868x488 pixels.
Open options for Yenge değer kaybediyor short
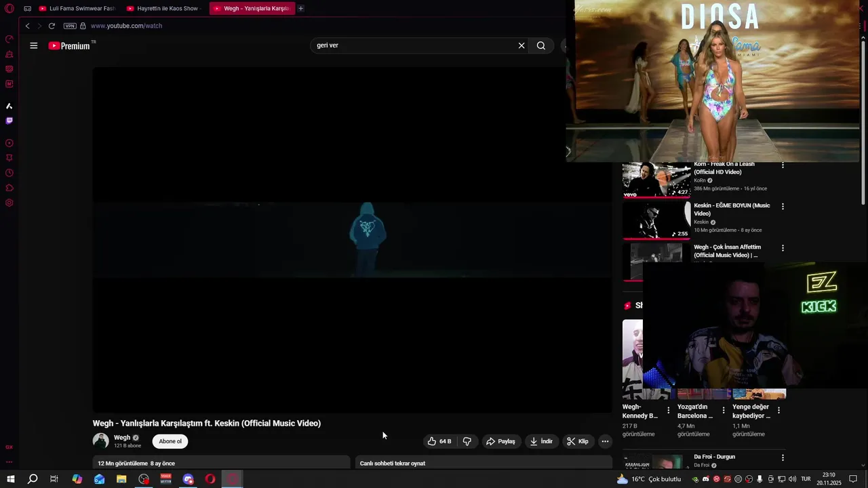pos(778,410)
